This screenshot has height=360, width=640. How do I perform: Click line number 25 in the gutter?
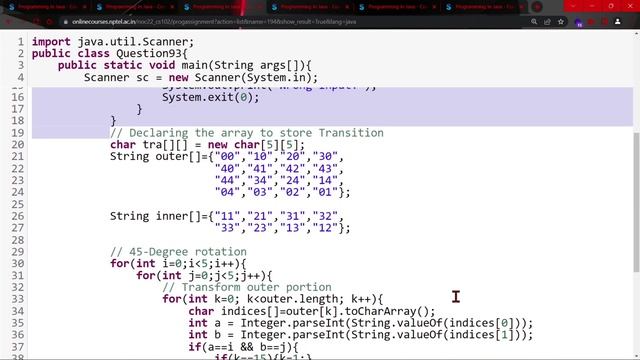click(x=18, y=204)
